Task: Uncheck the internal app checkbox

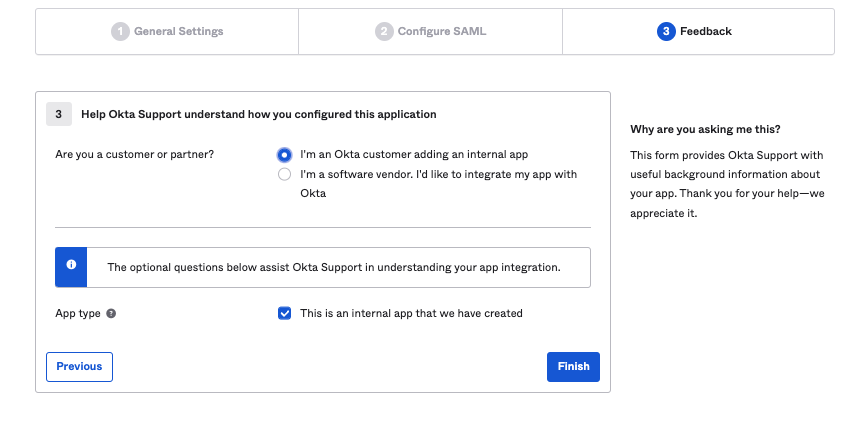Action: pyautogui.click(x=284, y=313)
